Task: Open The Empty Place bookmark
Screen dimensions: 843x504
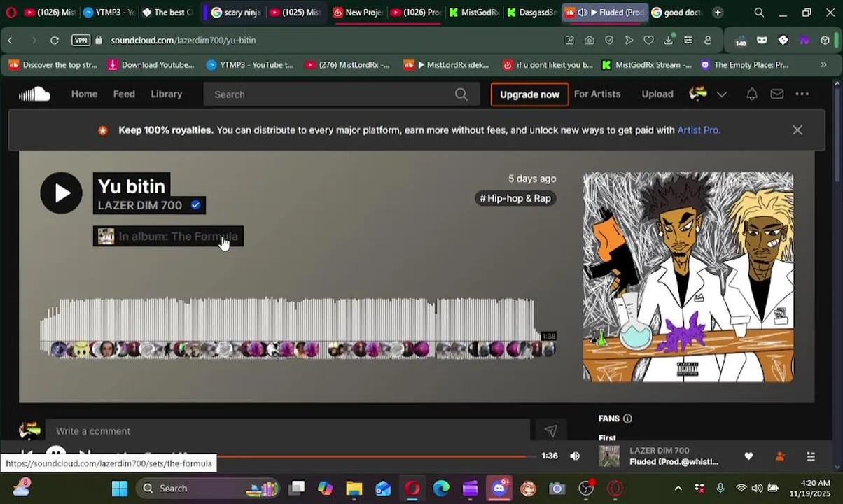Action: click(744, 65)
